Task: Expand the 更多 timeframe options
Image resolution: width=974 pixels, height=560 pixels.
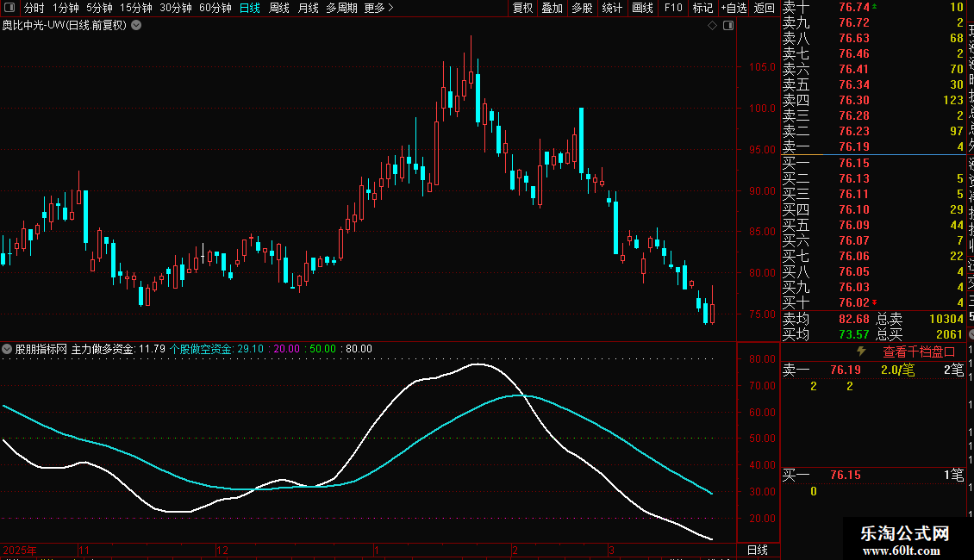Action: click(x=378, y=8)
